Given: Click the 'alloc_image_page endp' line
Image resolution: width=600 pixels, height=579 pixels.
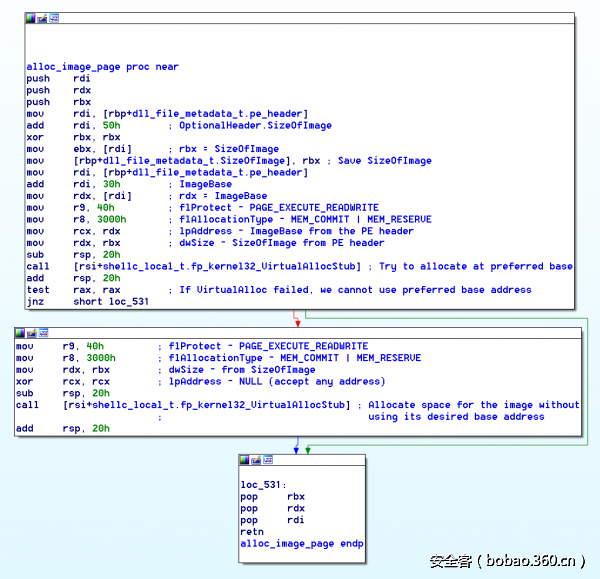Looking at the screenshot, I should click(x=302, y=544).
